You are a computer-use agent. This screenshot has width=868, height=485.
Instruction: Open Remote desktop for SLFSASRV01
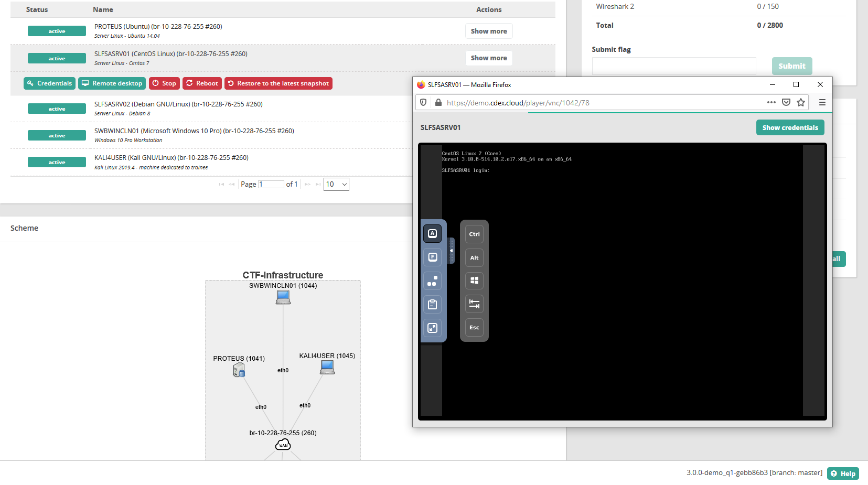pyautogui.click(x=112, y=83)
